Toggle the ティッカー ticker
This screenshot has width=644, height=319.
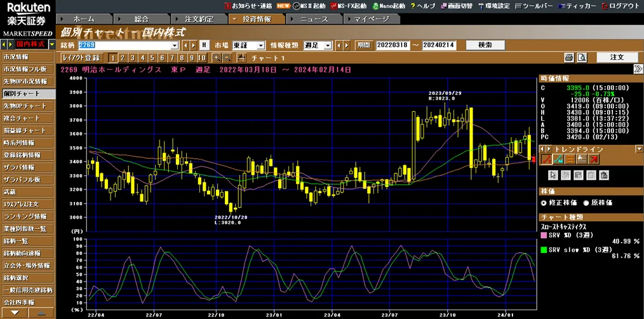point(576,6)
